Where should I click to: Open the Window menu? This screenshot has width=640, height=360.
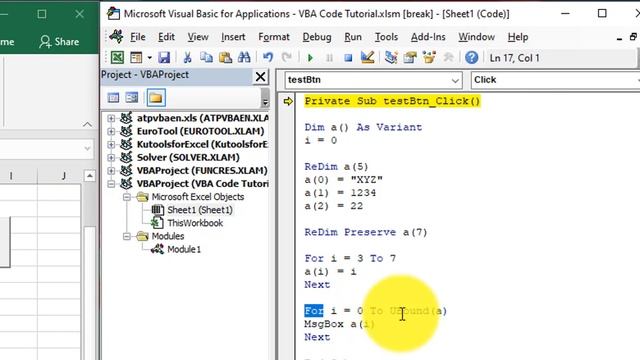tap(476, 37)
